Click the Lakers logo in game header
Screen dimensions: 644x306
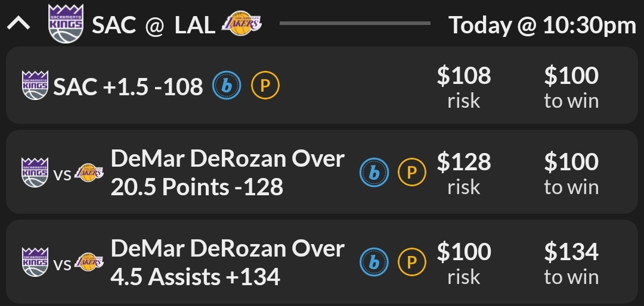241,24
